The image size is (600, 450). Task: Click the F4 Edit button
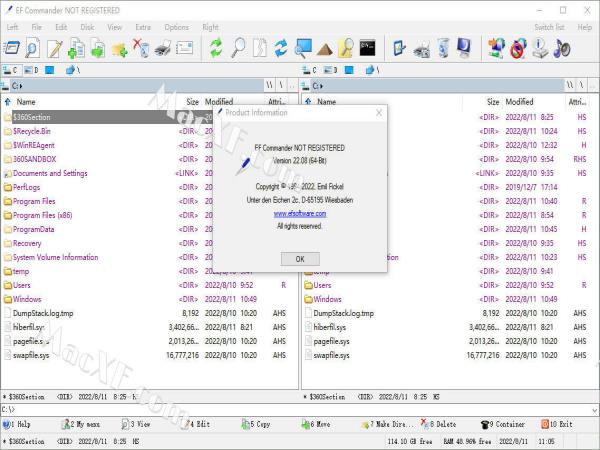196,424
